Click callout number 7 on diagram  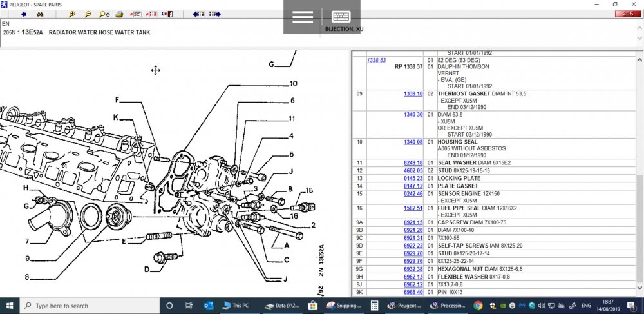(27, 241)
